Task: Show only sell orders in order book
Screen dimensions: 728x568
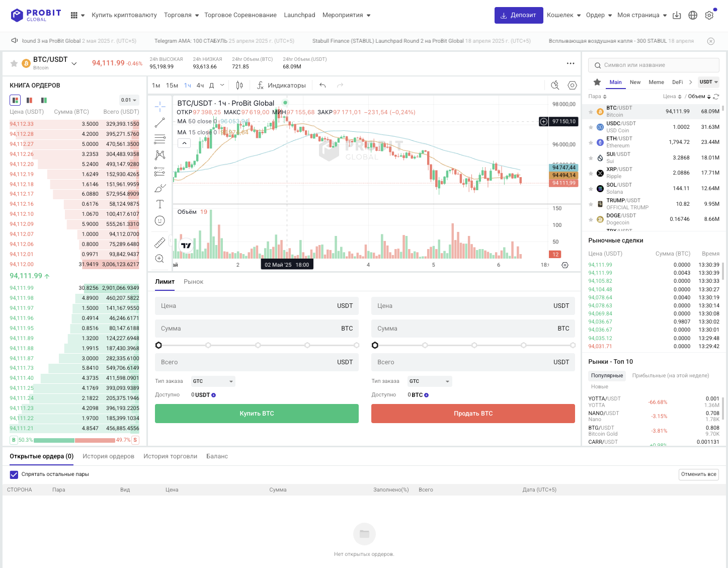Action: tap(30, 100)
